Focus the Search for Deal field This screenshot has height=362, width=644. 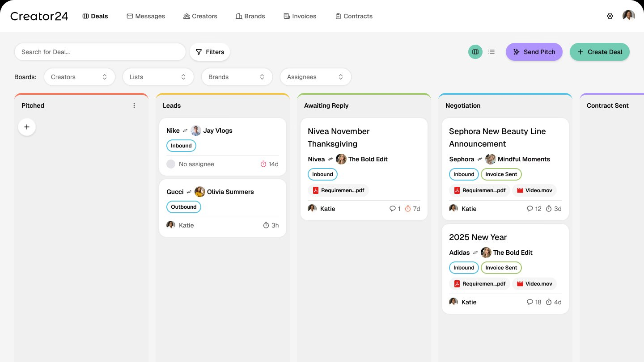pos(100,52)
